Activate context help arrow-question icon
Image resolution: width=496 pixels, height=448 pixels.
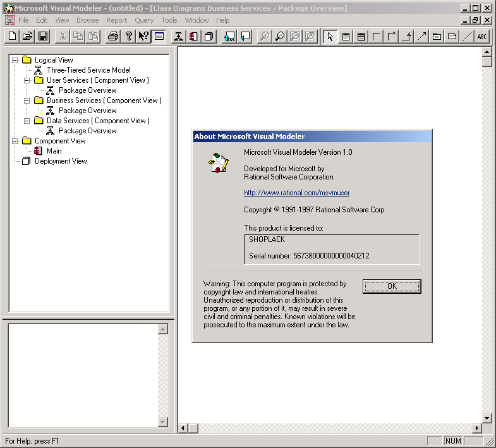pos(143,37)
